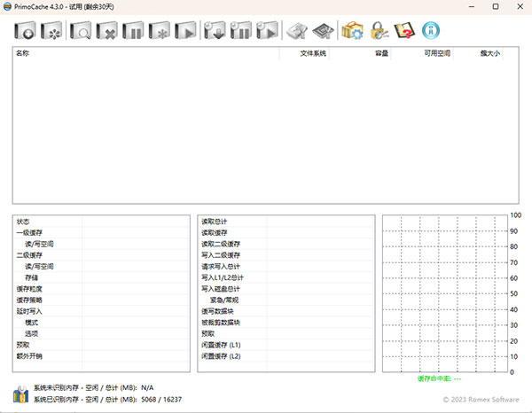The image size is (532, 413).
Task: Select the 二级缓存 row
Action: (101, 255)
